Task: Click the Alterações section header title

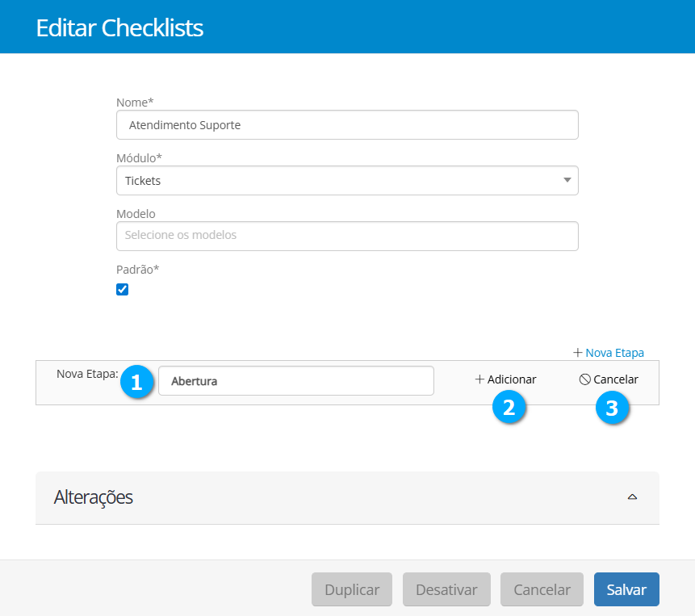Action: coord(94,497)
